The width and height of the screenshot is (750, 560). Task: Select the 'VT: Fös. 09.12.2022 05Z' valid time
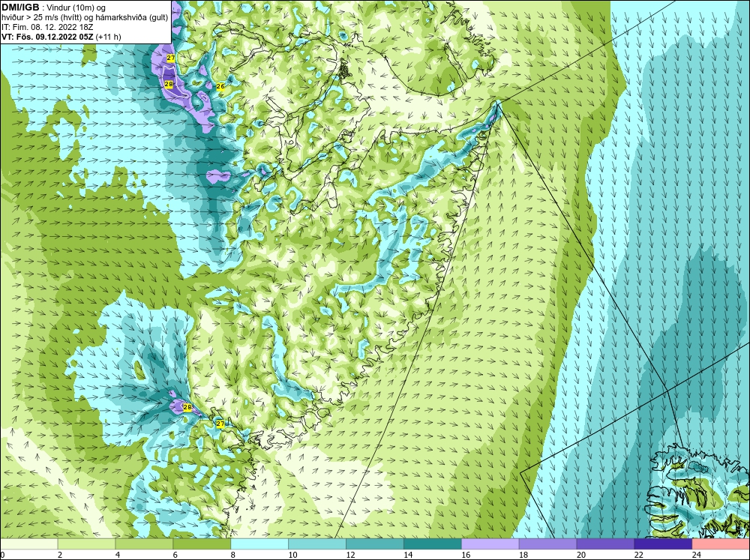48,37
